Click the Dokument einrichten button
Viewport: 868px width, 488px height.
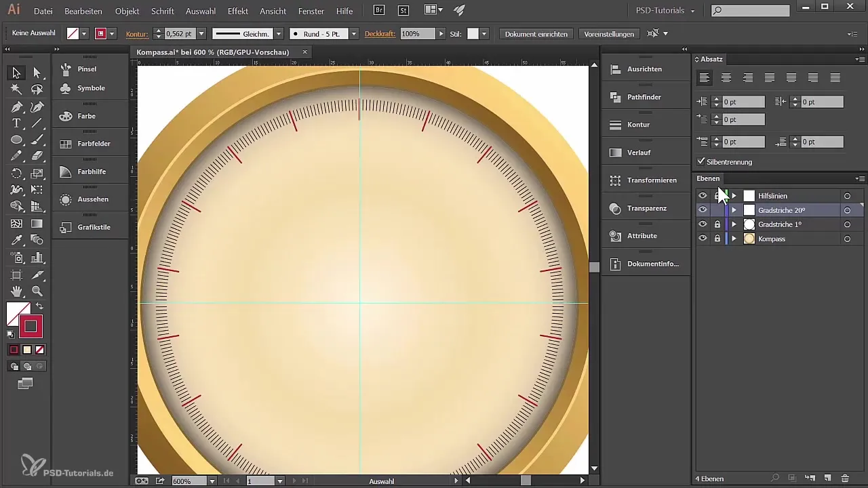(x=536, y=33)
